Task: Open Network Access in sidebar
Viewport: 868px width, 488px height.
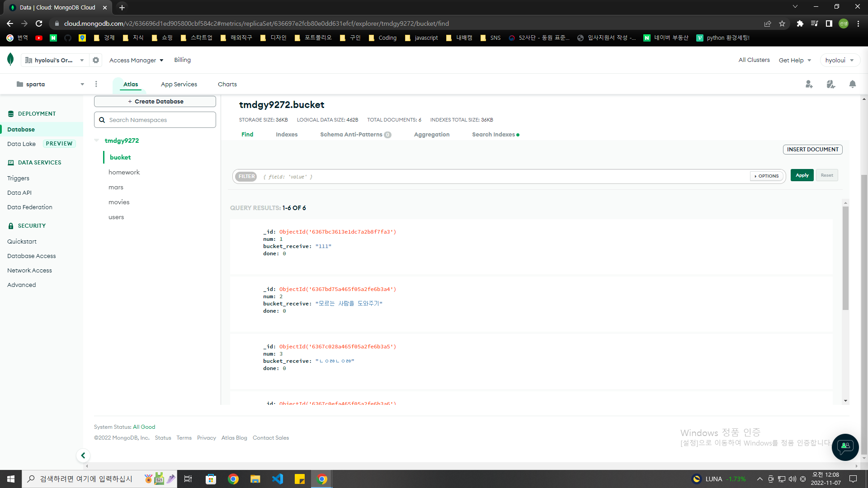Action: point(29,270)
